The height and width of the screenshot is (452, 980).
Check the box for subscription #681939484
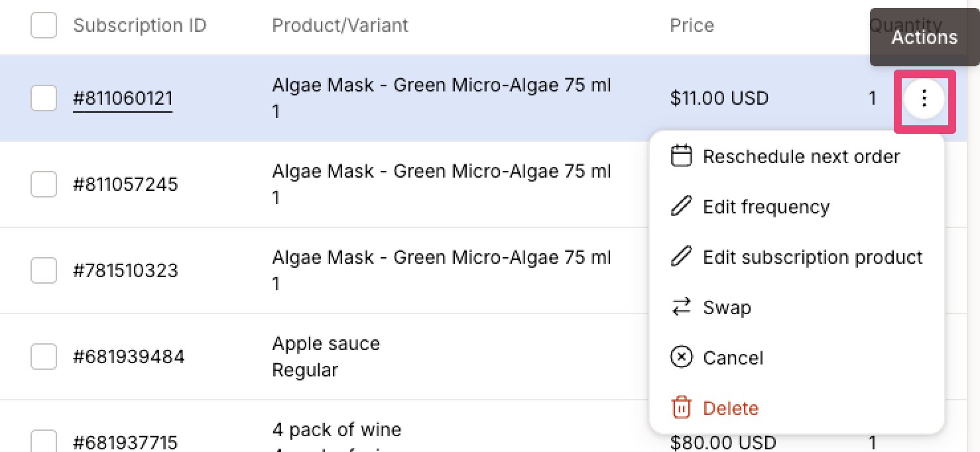point(44,357)
